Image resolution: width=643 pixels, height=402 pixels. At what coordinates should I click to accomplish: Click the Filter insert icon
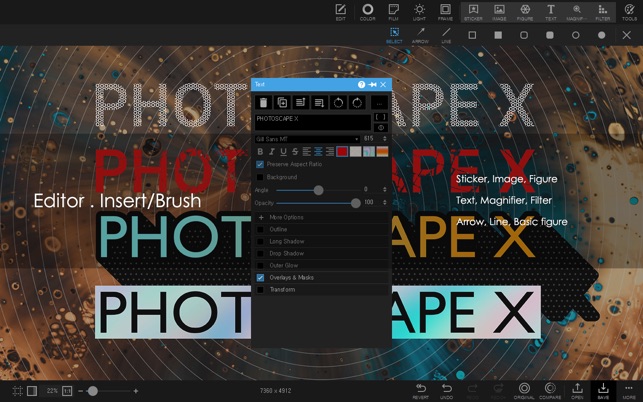tap(602, 12)
